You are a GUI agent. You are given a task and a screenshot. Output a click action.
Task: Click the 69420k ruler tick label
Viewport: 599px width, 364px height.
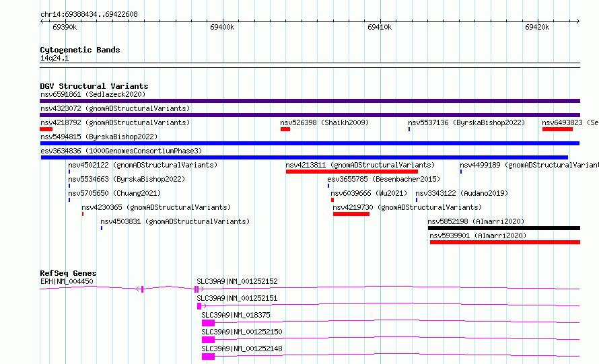pyautogui.click(x=537, y=27)
